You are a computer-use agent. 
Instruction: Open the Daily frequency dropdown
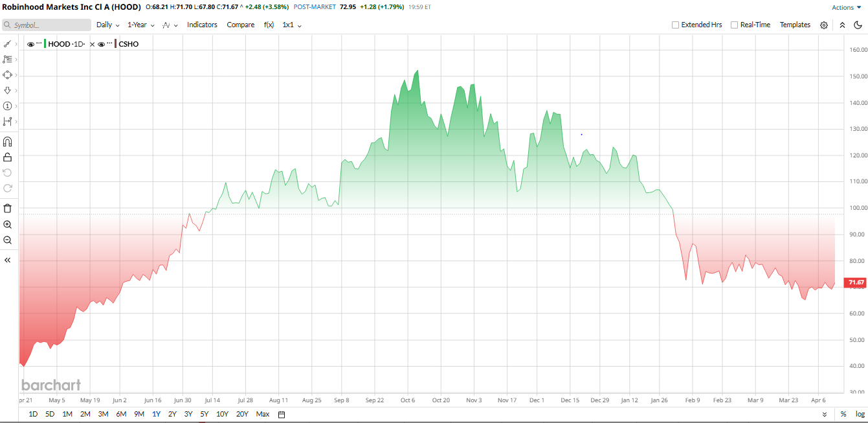(108, 25)
